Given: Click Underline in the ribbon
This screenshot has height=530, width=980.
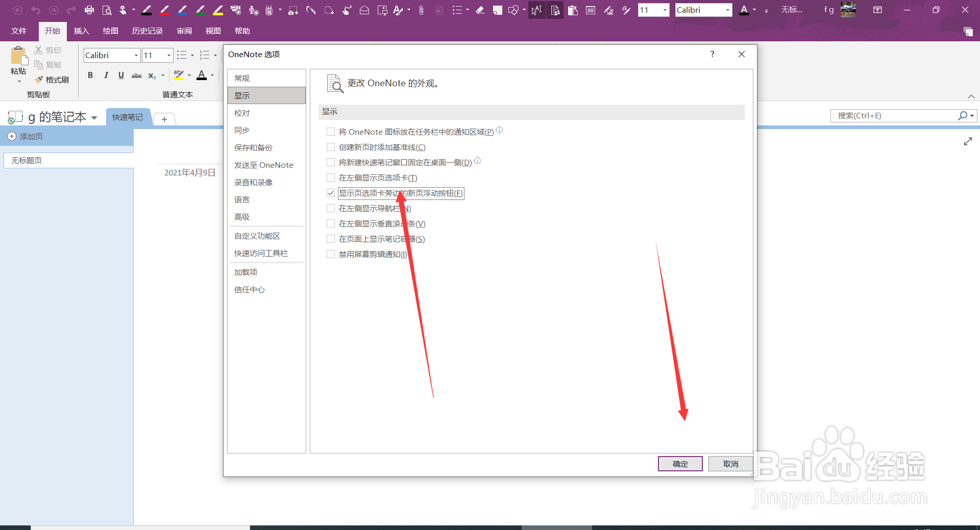Looking at the screenshot, I should pos(121,75).
